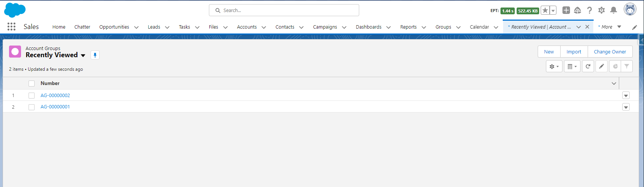Viewport: 644px width, 187px height.
Task: Click the pencil icon to edit list inline
Action: (601, 66)
